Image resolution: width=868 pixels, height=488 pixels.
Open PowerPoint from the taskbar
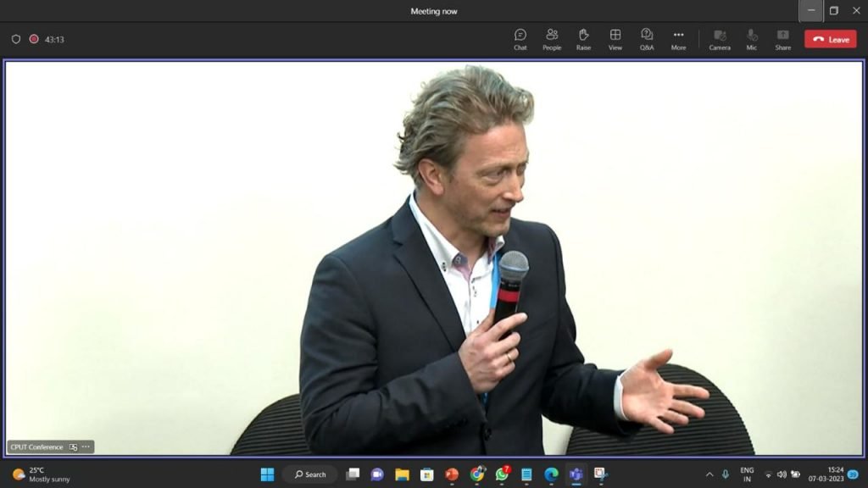pos(452,474)
